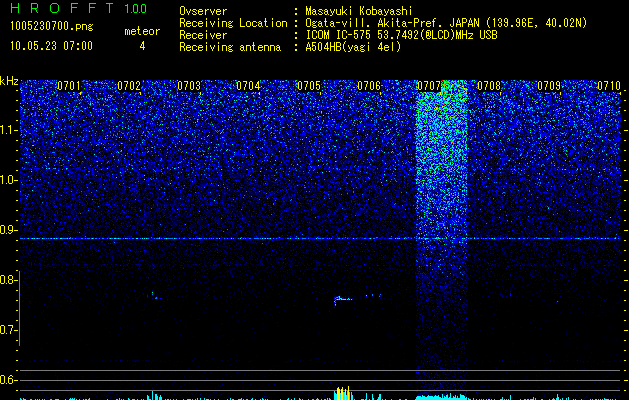Click the 1.1 kHz axis label
The height and width of the screenshot is (400, 629).
[8, 130]
